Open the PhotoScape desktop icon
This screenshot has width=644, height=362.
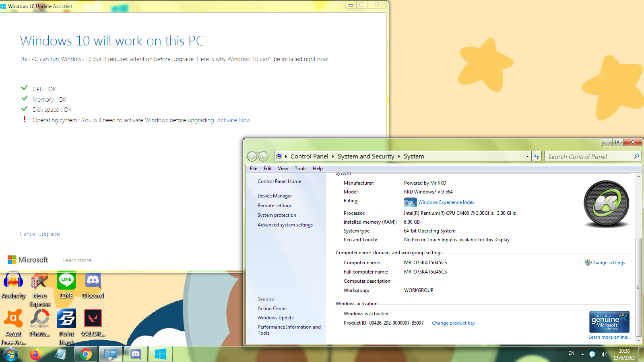(x=40, y=323)
